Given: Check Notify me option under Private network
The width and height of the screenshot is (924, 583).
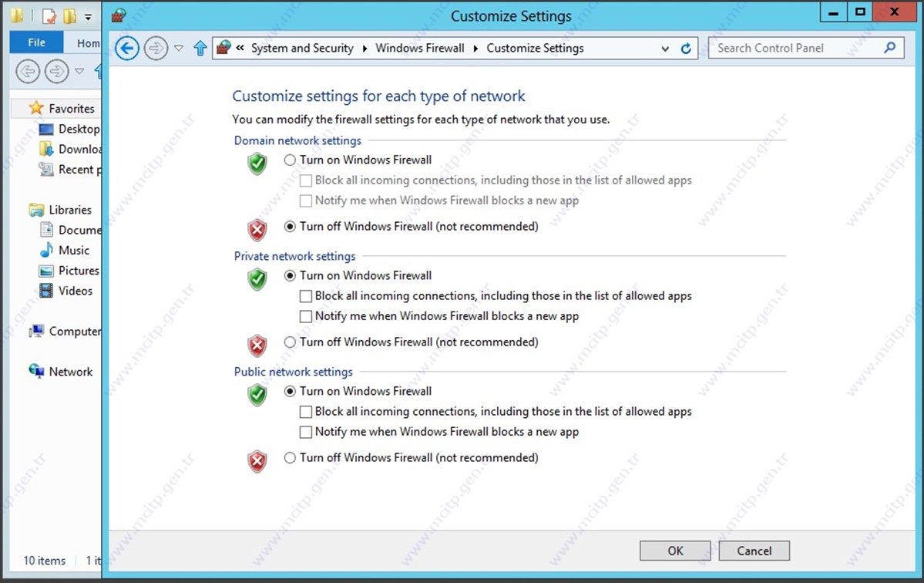Looking at the screenshot, I should pyautogui.click(x=306, y=316).
